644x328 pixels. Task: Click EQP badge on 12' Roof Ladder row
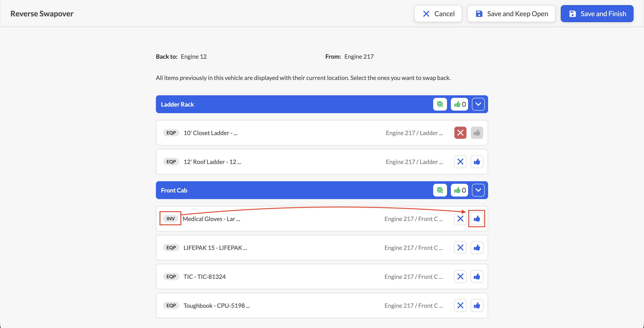(x=171, y=162)
